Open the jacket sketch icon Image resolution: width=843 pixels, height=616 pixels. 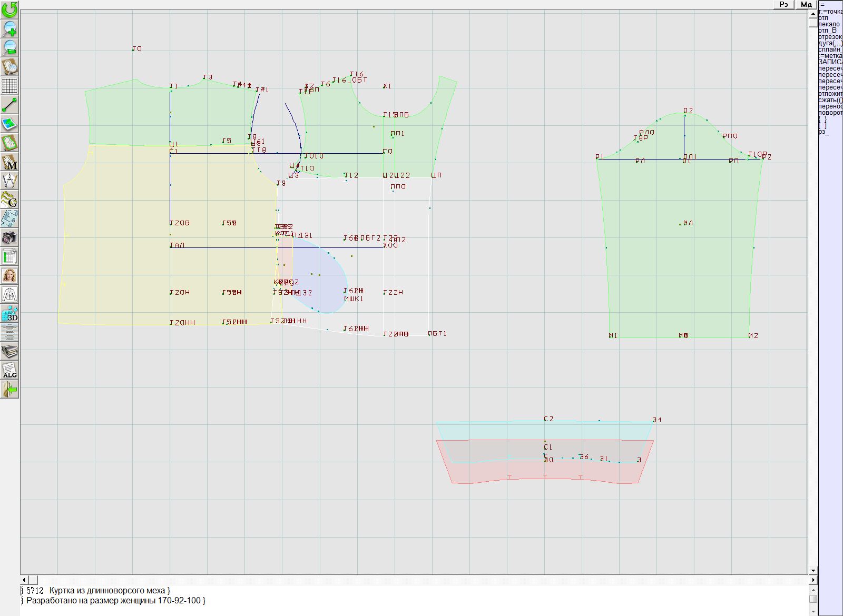click(9, 294)
